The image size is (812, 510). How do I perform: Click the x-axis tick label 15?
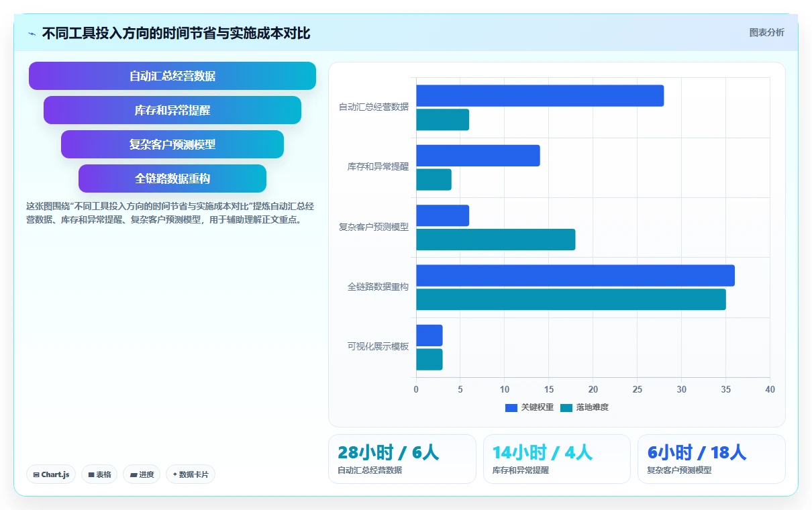549,389
